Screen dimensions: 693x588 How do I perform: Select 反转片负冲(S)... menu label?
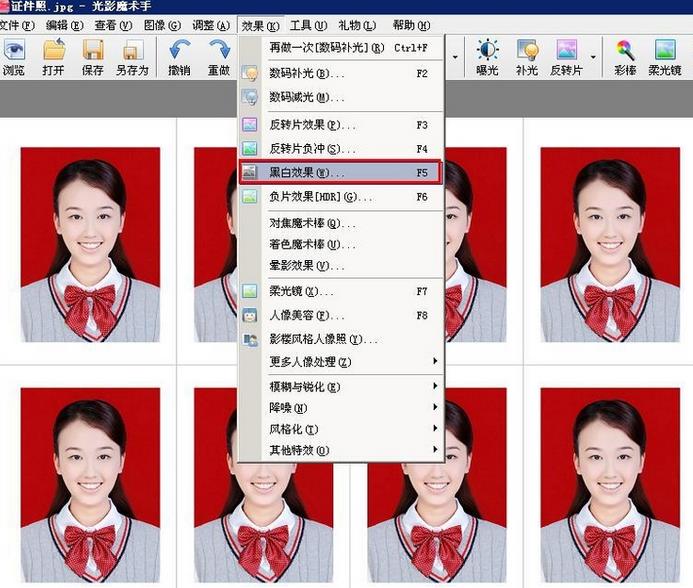point(312,149)
